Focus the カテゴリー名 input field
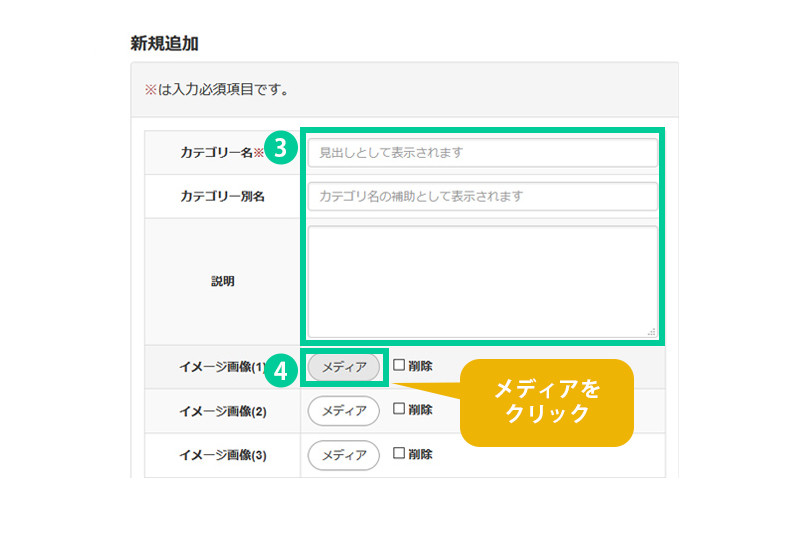 point(482,153)
